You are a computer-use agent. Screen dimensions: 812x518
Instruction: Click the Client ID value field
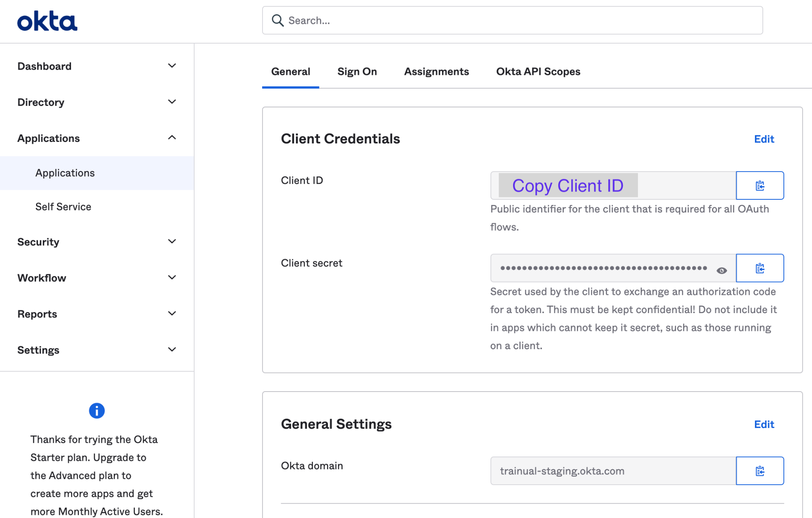613,185
